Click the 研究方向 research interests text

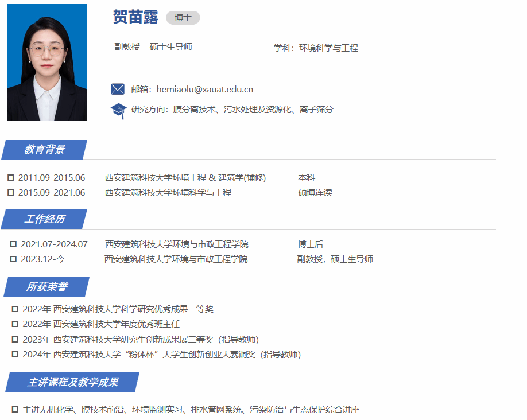pos(232,110)
